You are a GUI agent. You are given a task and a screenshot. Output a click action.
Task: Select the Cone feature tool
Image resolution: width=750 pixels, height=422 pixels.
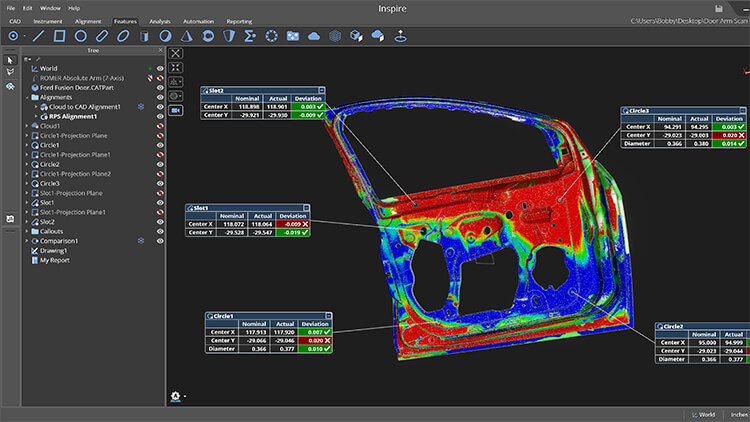[187, 36]
